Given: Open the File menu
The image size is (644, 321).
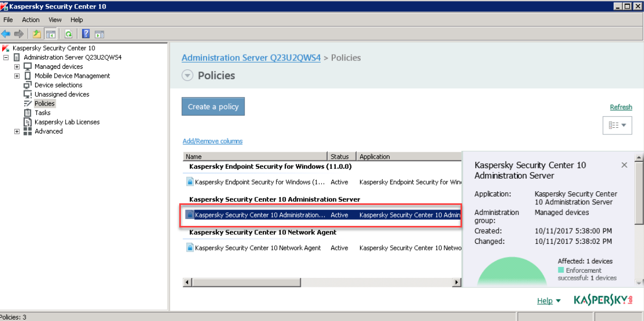Looking at the screenshot, I should click(x=8, y=20).
